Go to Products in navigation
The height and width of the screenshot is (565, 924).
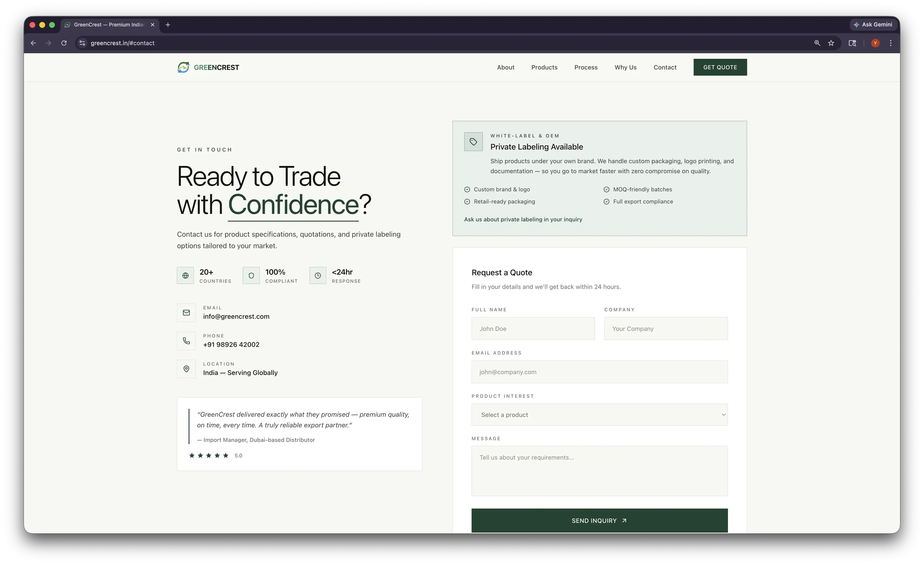tap(544, 67)
